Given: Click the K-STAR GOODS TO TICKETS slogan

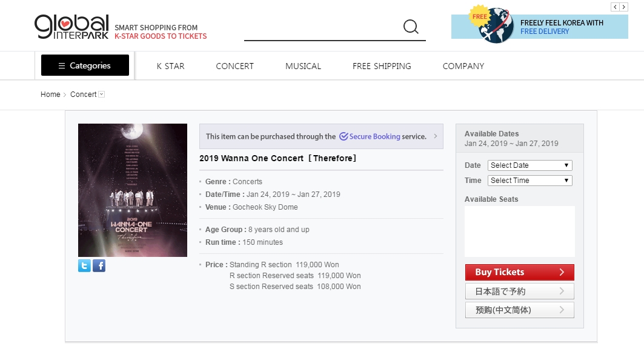Looking at the screenshot, I should (161, 36).
